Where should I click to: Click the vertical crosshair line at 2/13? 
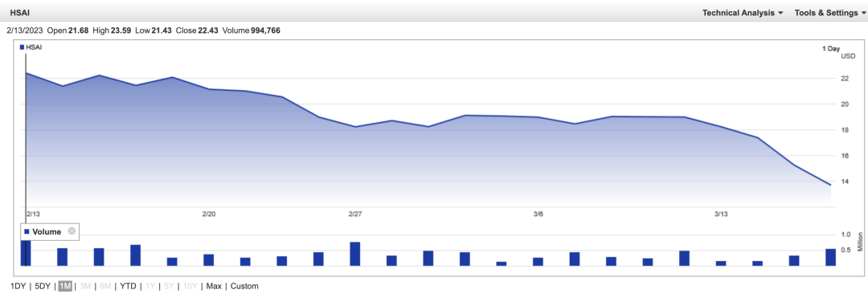click(x=26, y=161)
